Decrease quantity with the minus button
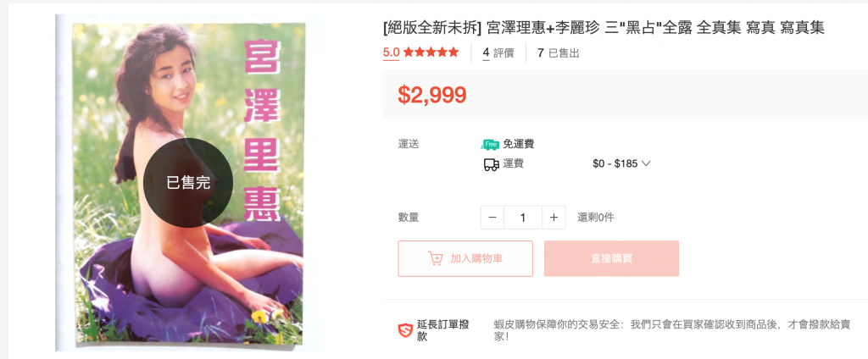Image resolution: width=868 pixels, height=359 pixels. click(x=492, y=218)
